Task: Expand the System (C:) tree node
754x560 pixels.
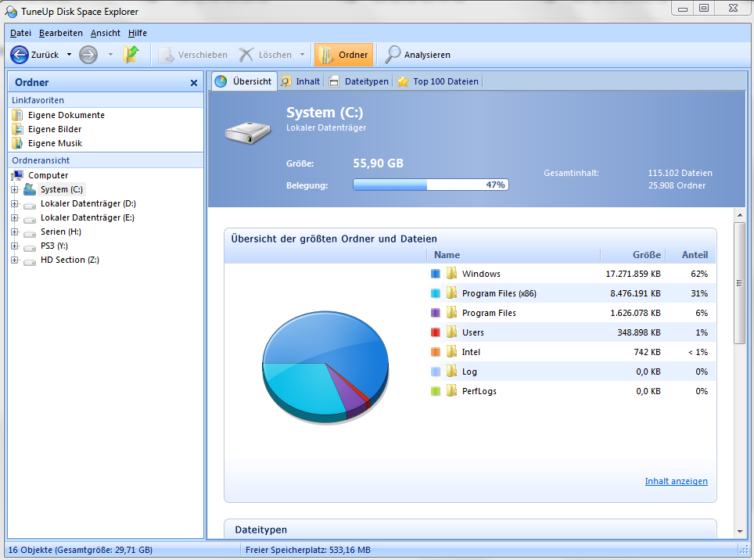Action: point(14,189)
